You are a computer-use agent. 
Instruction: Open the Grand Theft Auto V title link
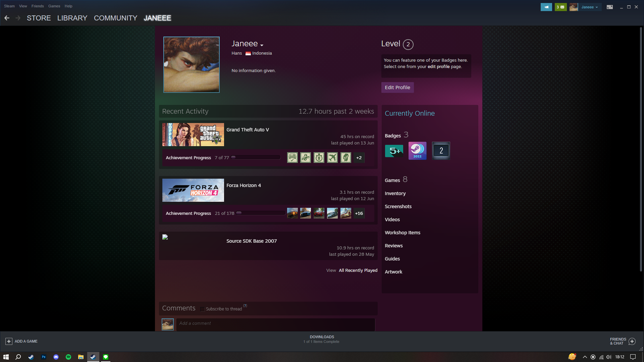pos(248,130)
